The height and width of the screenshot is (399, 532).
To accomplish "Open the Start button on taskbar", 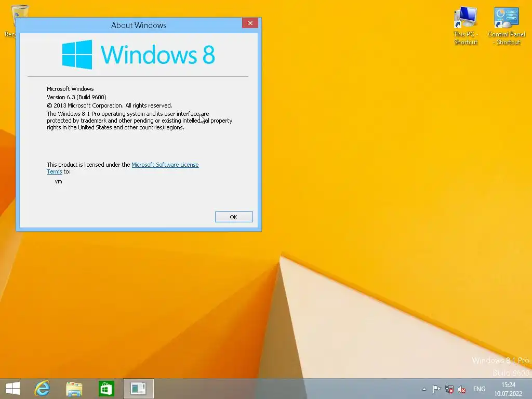I will pyautogui.click(x=13, y=389).
